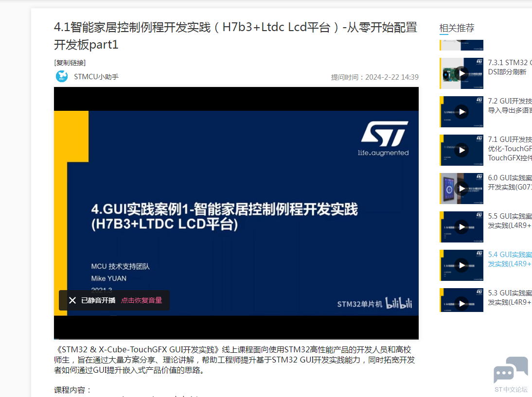Open the STMCU小助手 author profile name
532x397 pixels.
coord(96,77)
